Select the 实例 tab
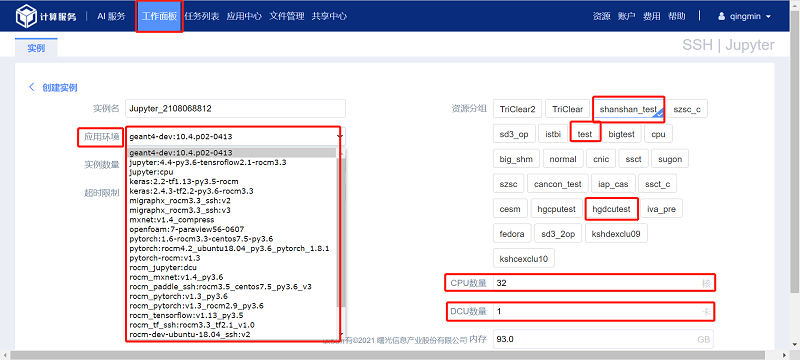800x360 pixels. (36, 48)
